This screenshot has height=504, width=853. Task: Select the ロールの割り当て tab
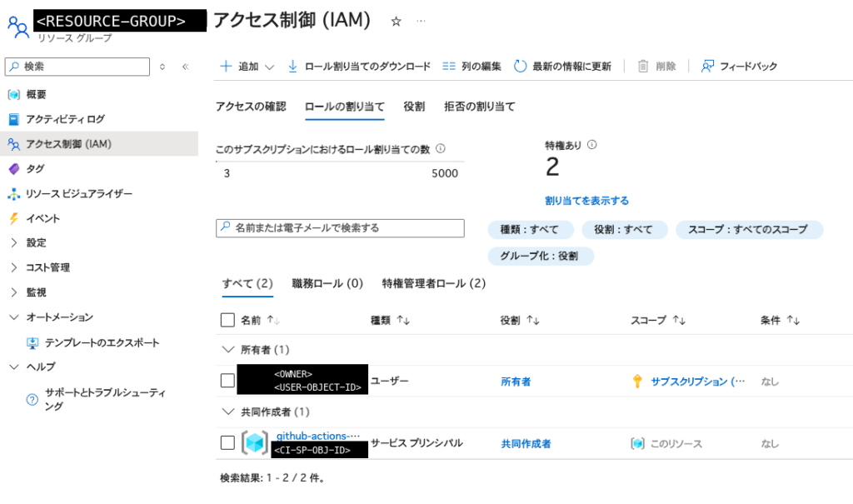345,107
